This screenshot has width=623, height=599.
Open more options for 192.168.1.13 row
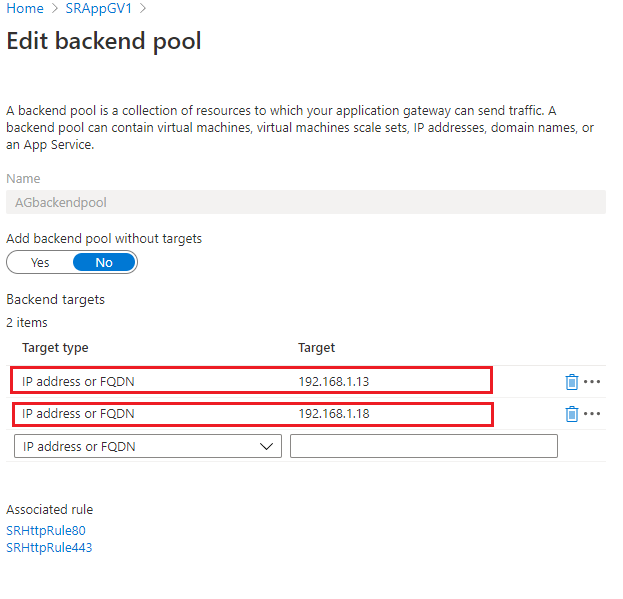point(592,381)
